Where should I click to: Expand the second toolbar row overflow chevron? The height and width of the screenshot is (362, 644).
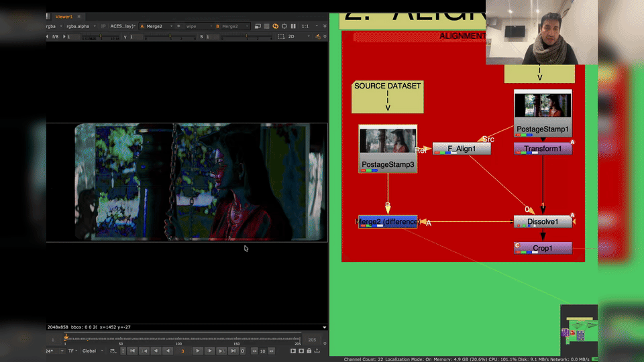coord(325,36)
